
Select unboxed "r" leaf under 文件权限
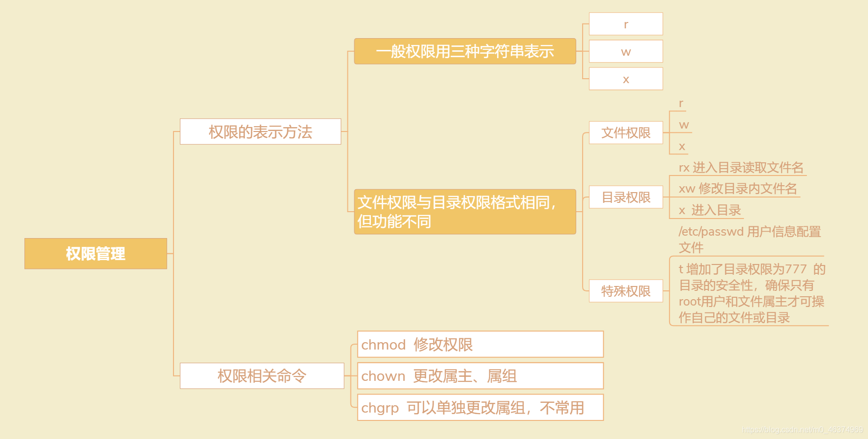[x=681, y=104]
